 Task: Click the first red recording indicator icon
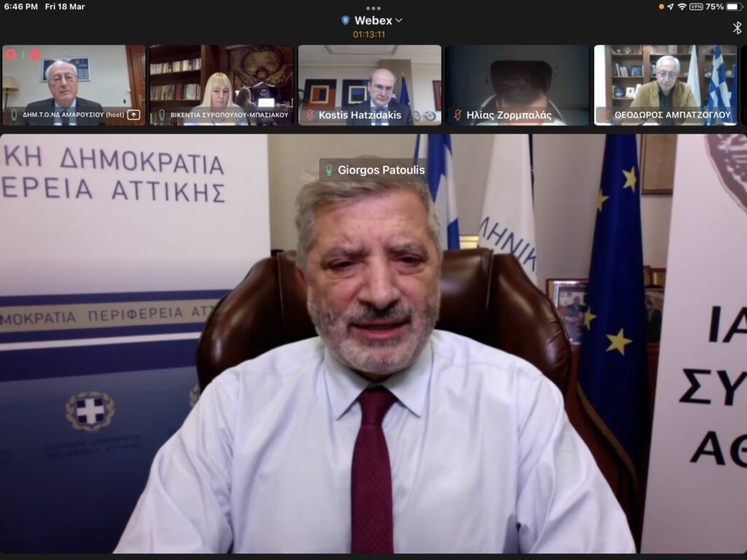click(11, 55)
